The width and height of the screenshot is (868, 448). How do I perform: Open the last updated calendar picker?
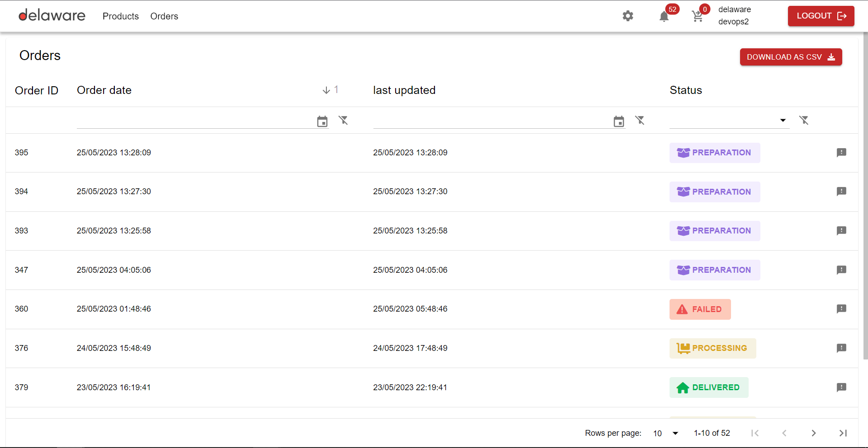tap(619, 121)
